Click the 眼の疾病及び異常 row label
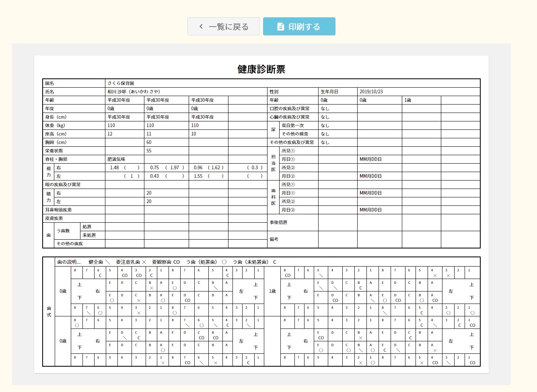The height and width of the screenshot is (392, 537). [x=63, y=185]
